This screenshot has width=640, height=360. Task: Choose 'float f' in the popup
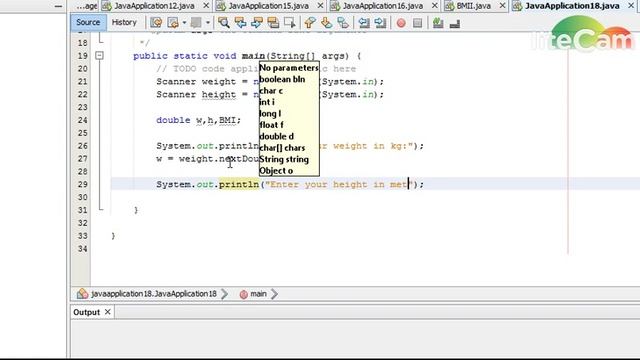point(271,125)
